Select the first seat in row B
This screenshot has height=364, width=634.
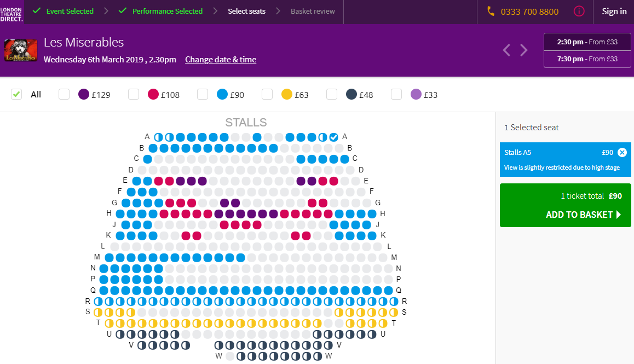point(153,148)
